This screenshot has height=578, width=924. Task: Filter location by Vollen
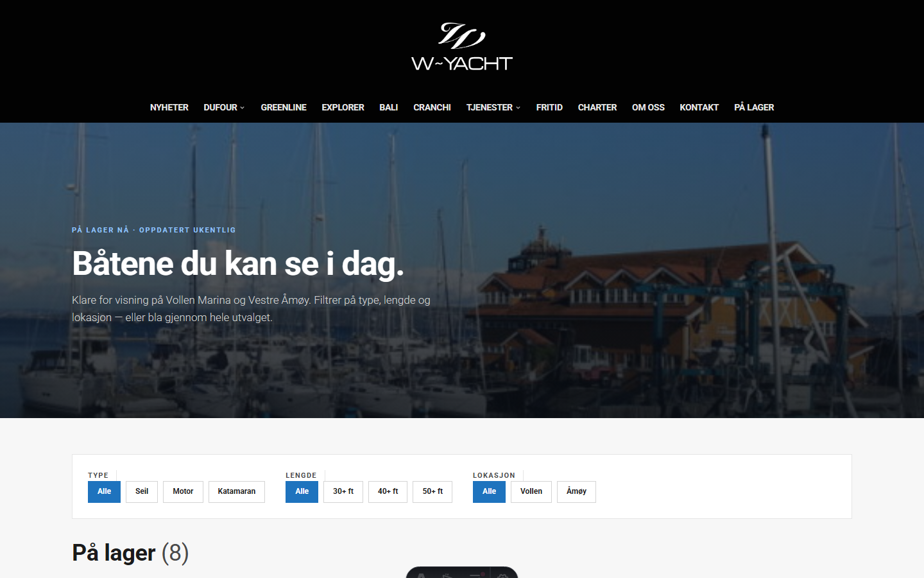pos(531,492)
